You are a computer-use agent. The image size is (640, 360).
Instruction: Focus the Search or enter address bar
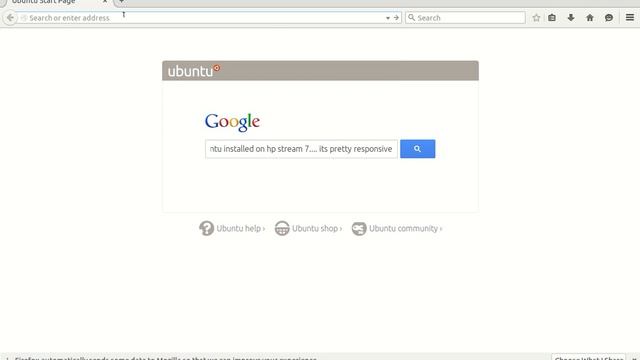pos(202,18)
